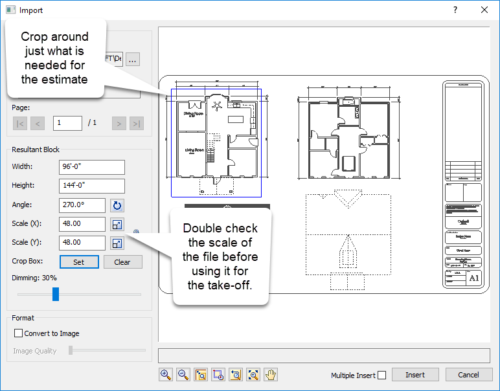Click the Insert button
500x391 pixels.
415,375
